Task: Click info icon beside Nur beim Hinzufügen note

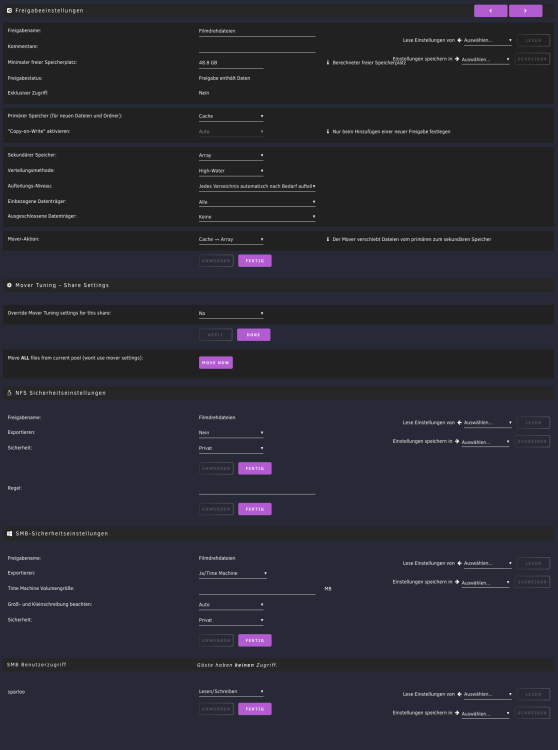Action: pyautogui.click(x=328, y=132)
